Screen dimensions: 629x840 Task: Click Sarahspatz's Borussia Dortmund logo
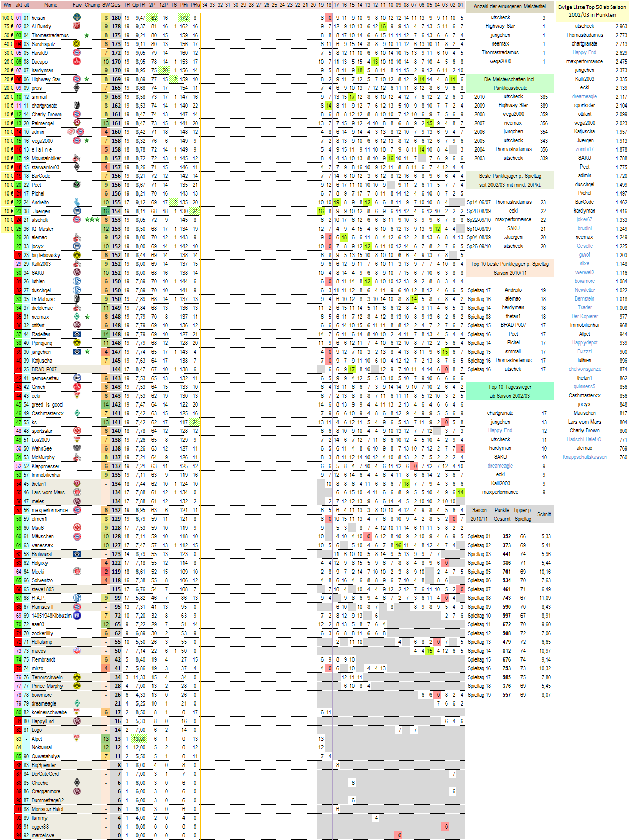[x=76, y=44]
